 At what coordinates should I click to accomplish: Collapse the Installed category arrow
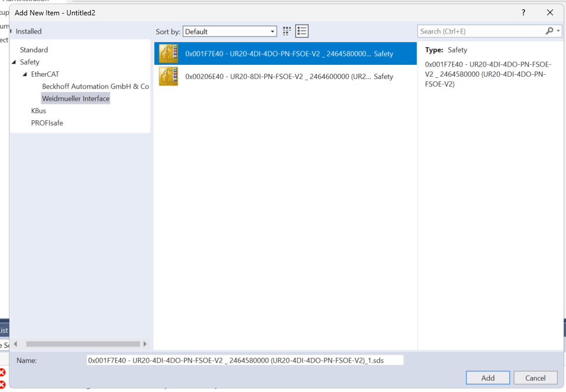11,31
